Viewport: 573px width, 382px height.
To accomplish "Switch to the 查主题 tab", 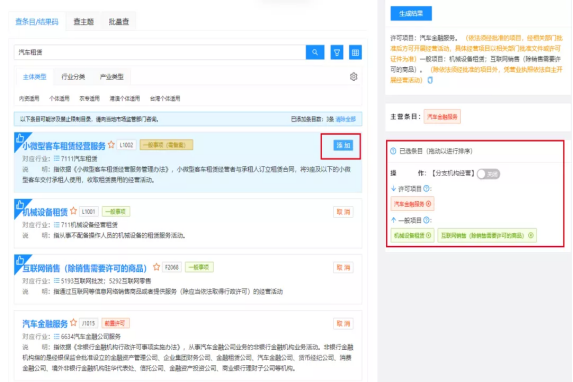I will pyautogui.click(x=84, y=22).
